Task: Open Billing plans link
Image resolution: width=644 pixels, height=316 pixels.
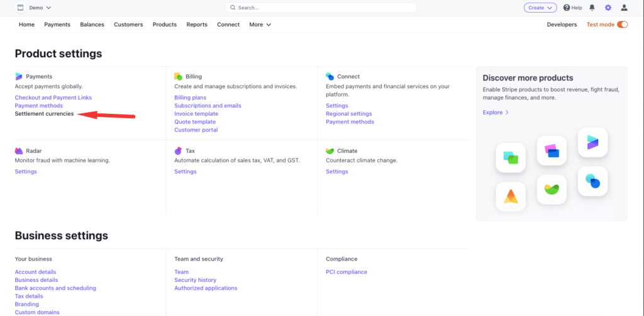Action: [190, 98]
